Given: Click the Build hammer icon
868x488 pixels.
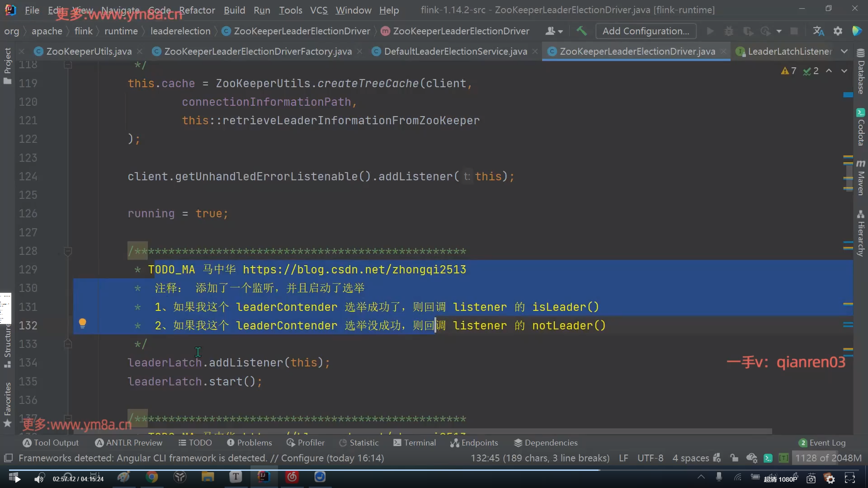Looking at the screenshot, I should coord(581,31).
